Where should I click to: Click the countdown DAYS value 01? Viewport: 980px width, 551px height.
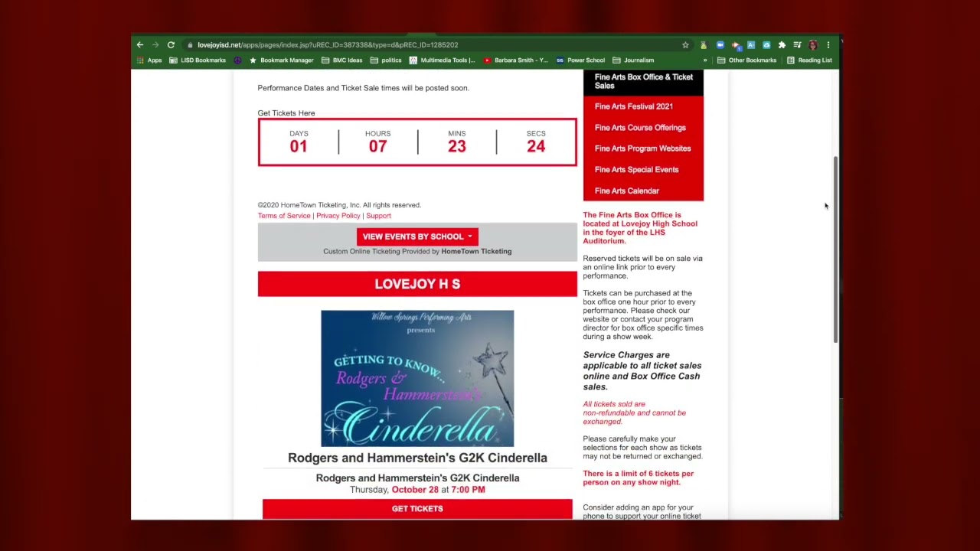tap(299, 146)
